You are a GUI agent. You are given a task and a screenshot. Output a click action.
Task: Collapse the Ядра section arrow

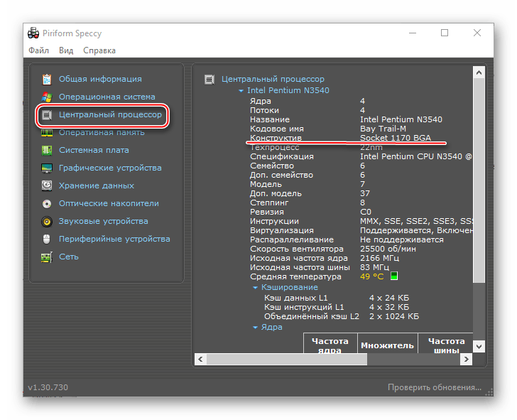point(256,328)
